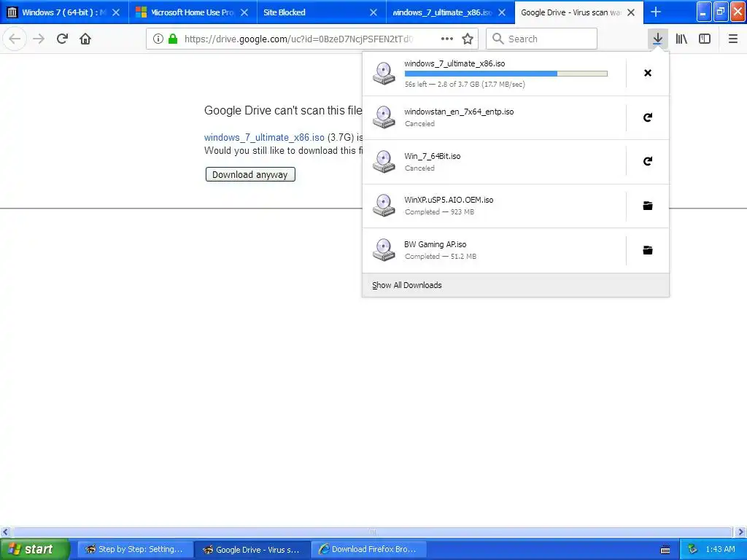The image size is (747, 560).
Task: Reload the current page
Action: point(62,39)
